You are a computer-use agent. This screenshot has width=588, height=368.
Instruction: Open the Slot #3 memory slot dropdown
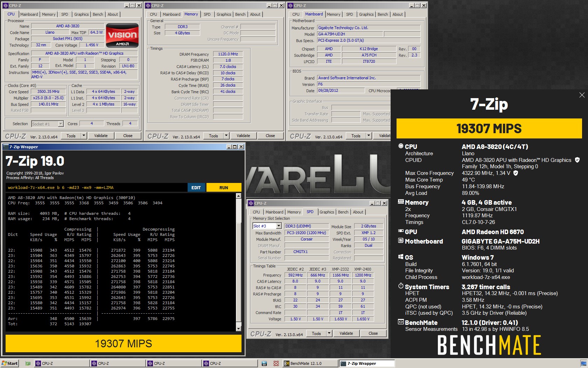(279, 226)
